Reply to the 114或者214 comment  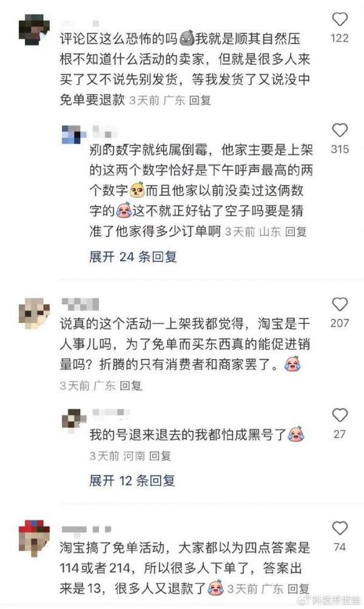click(x=298, y=589)
